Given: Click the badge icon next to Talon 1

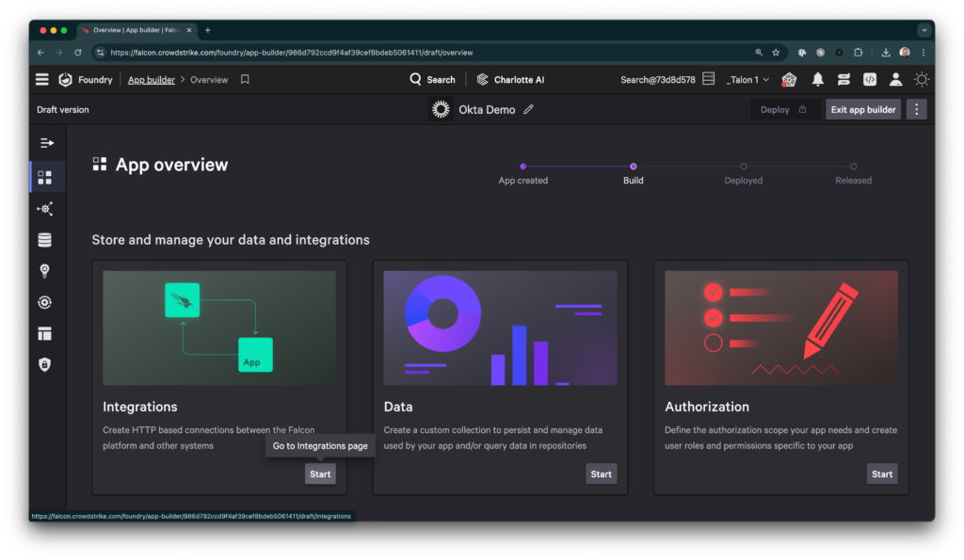Looking at the screenshot, I should tap(789, 79).
